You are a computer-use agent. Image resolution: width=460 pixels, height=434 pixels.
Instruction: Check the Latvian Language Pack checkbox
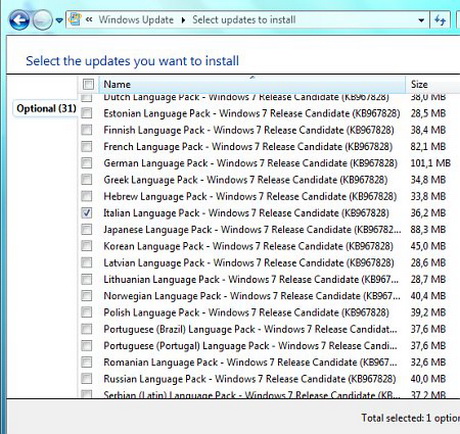click(x=87, y=263)
